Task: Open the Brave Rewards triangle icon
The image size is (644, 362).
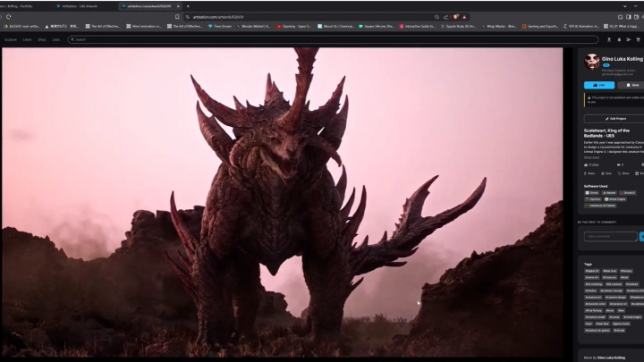Action: 464,17
